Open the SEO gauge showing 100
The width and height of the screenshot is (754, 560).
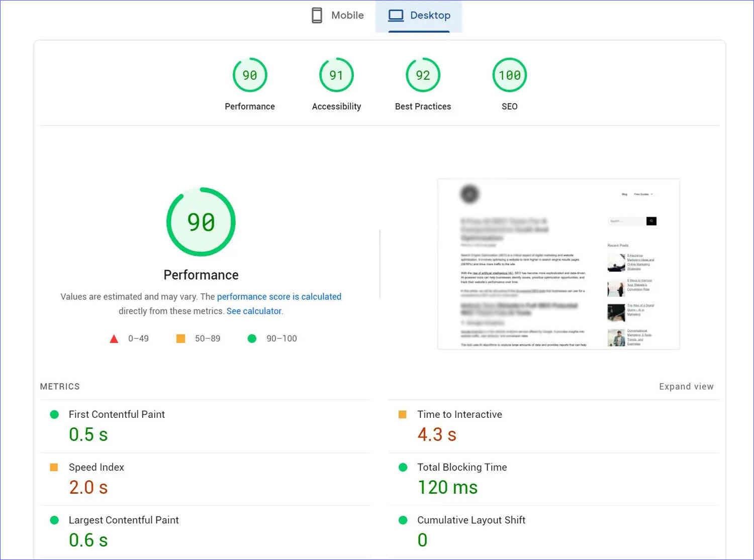coord(509,75)
